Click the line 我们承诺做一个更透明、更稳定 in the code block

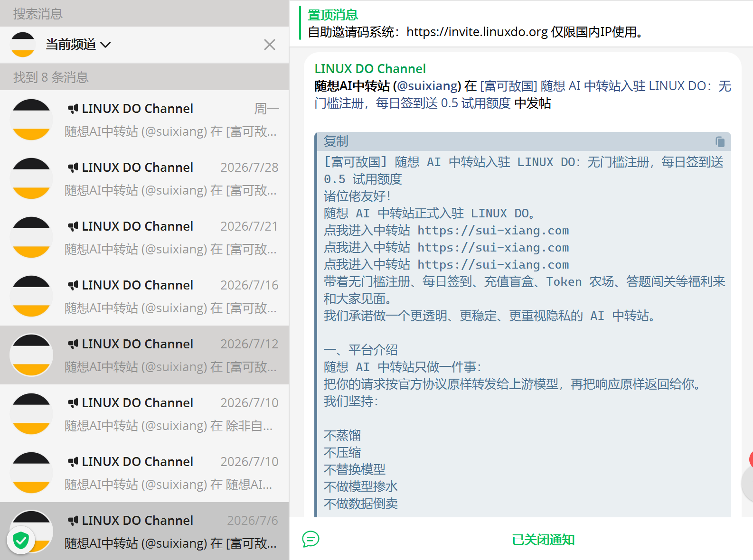click(x=490, y=316)
